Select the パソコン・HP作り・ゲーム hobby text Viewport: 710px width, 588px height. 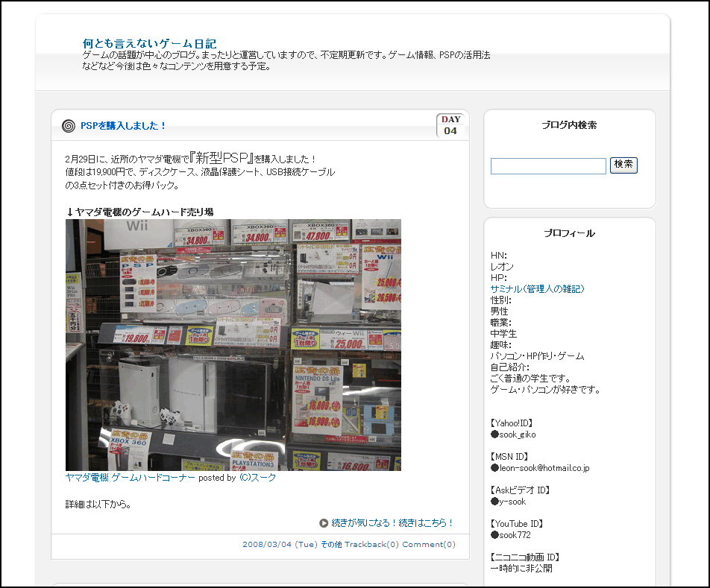pos(538,356)
